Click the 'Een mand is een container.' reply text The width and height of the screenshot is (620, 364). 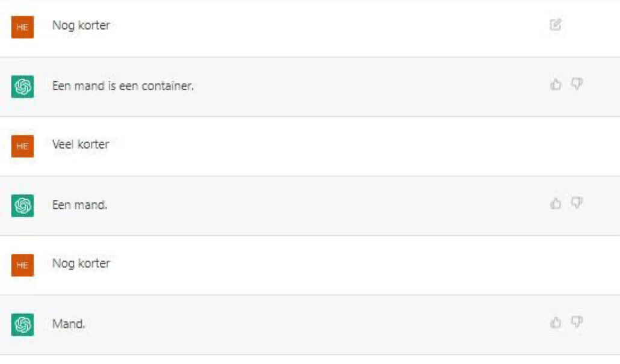tap(123, 86)
